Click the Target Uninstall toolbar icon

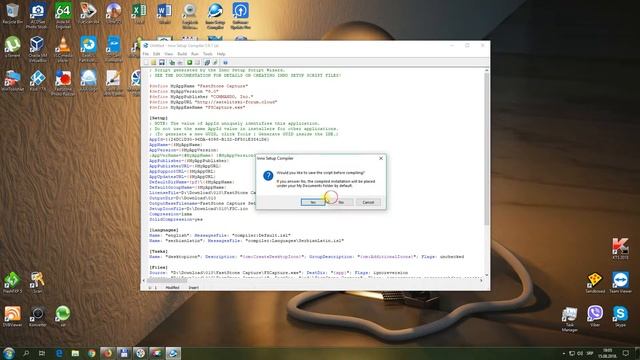click(215, 62)
